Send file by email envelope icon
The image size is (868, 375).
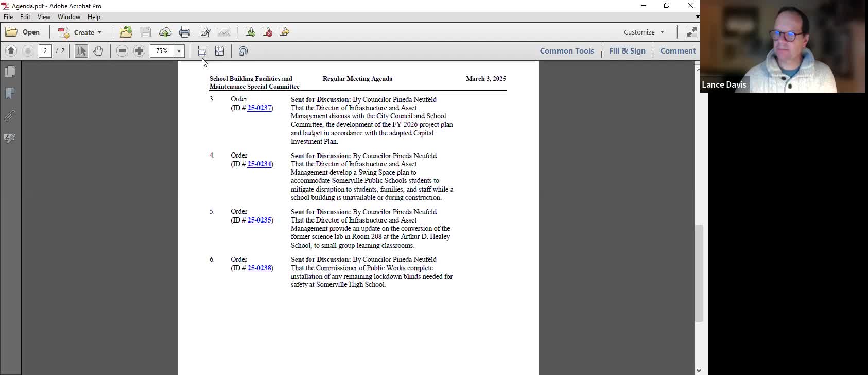pyautogui.click(x=224, y=32)
